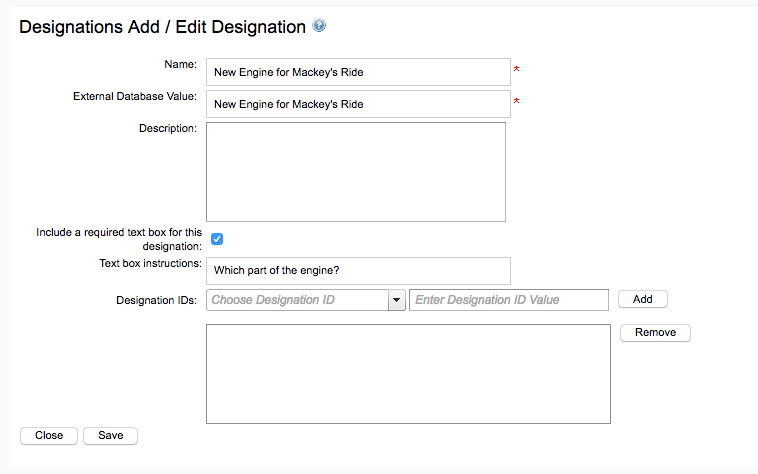
Task: Click the "Name:" field label
Action: pos(180,64)
